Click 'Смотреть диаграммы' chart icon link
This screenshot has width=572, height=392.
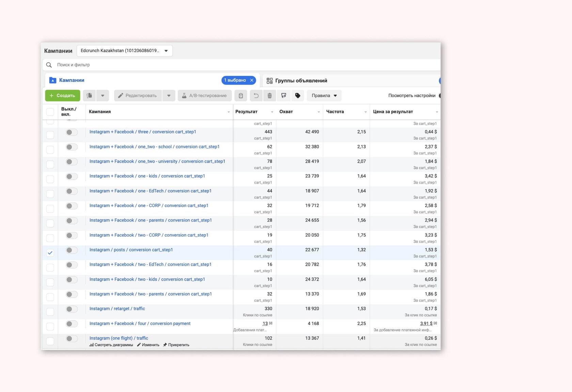pos(111,345)
